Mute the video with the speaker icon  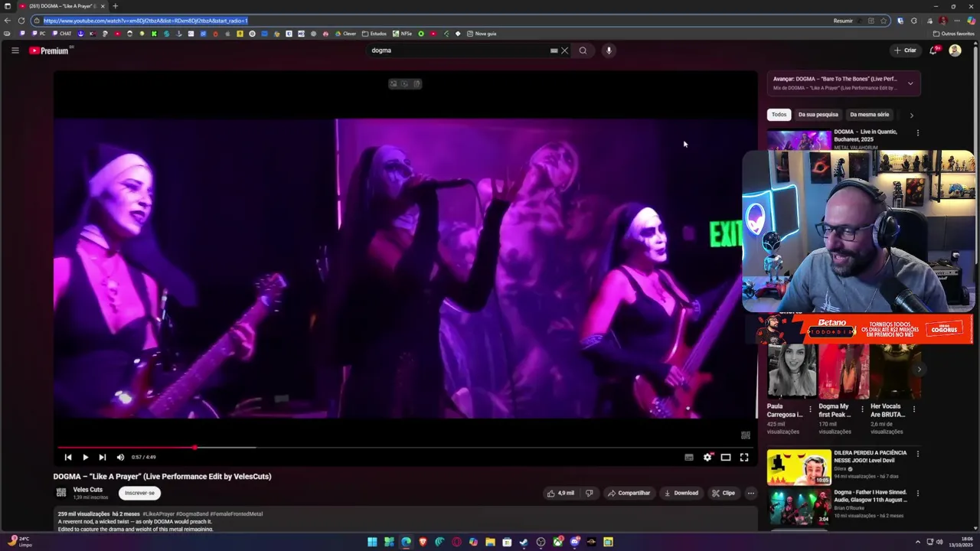point(120,457)
